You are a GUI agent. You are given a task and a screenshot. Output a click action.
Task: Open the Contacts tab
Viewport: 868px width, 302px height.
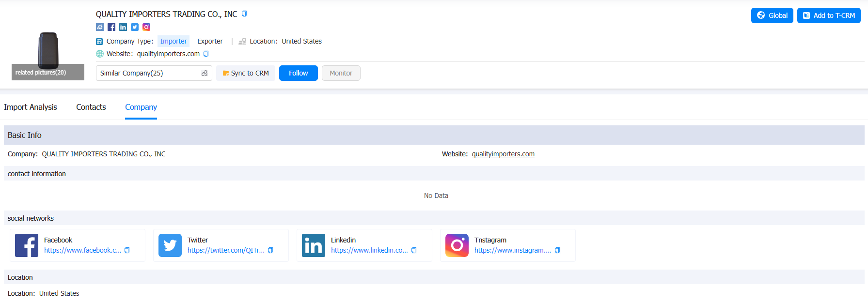91,107
